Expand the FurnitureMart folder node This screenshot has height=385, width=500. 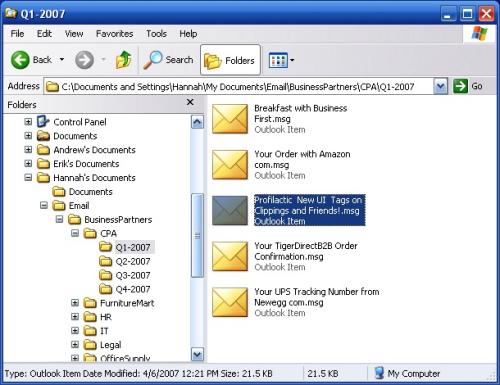pyautogui.click(x=75, y=303)
